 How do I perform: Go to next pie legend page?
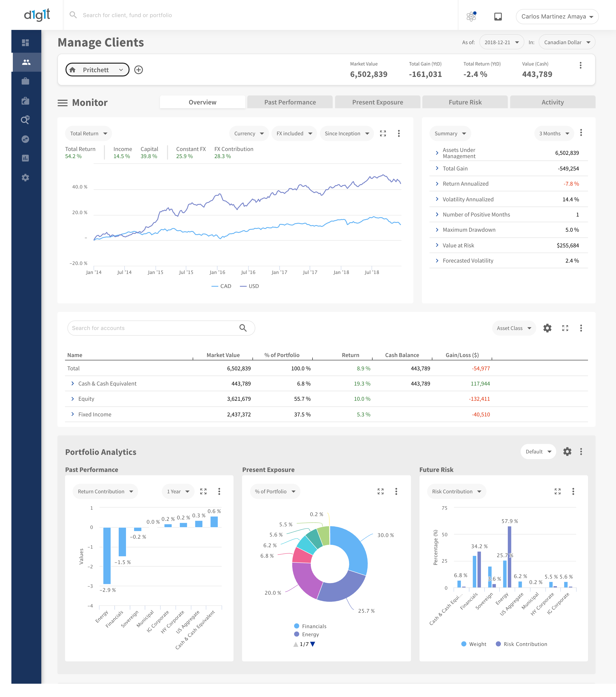(313, 644)
